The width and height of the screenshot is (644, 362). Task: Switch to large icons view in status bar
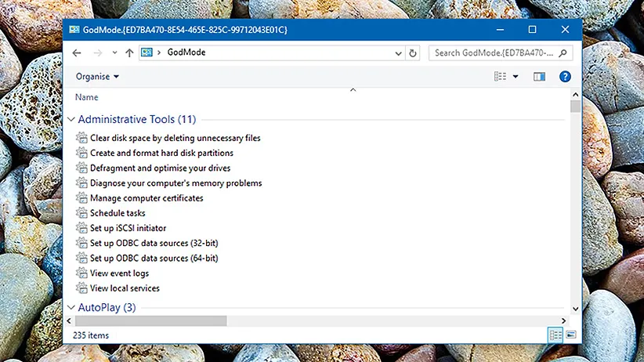tap(571, 335)
